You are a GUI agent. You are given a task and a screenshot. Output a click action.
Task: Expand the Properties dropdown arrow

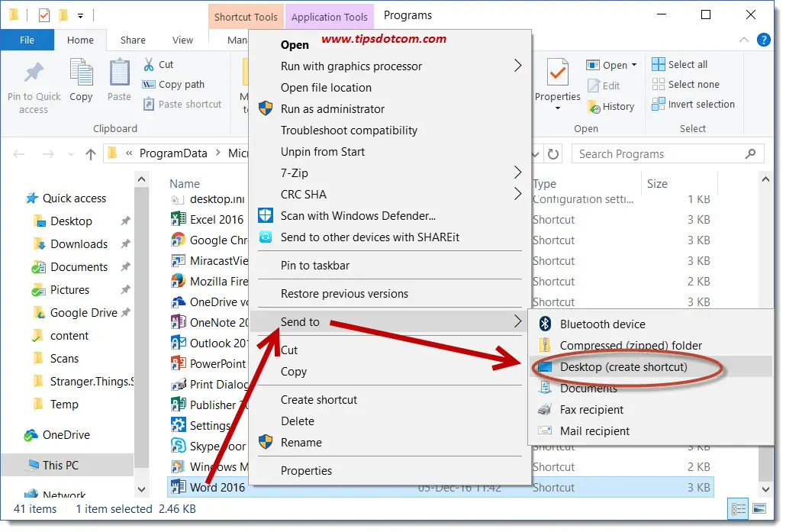[x=557, y=108]
